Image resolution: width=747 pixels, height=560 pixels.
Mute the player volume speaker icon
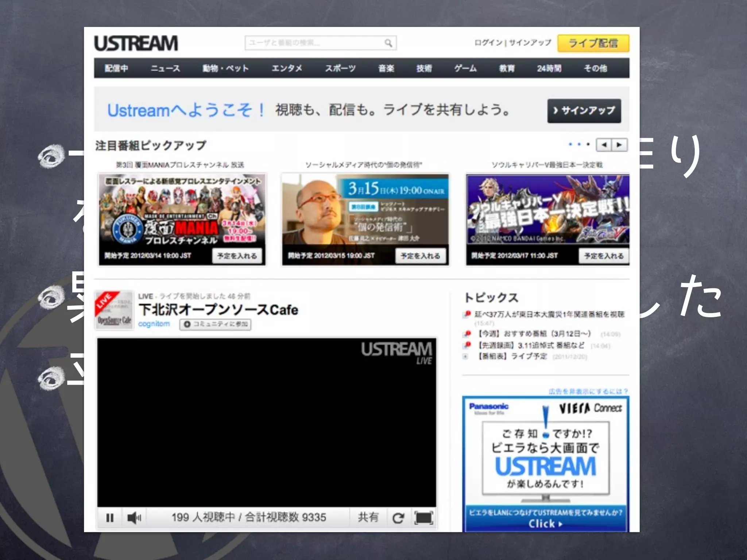click(134, 518)
